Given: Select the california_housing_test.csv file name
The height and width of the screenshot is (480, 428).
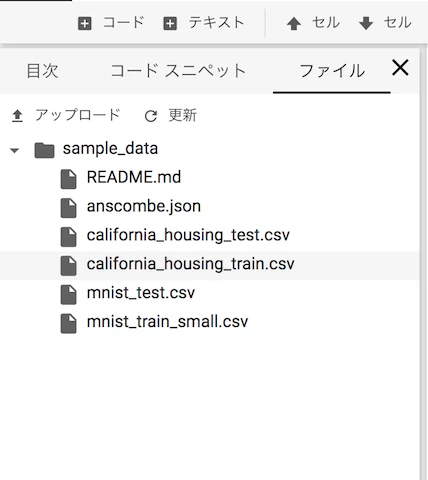Looking at the screenshot, I should [x=188, y=235].
